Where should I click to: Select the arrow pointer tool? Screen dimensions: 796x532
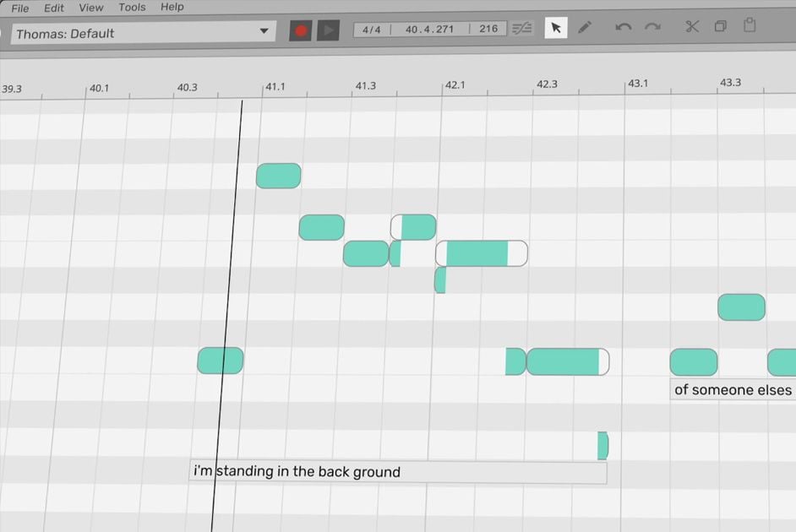[556, 27]
